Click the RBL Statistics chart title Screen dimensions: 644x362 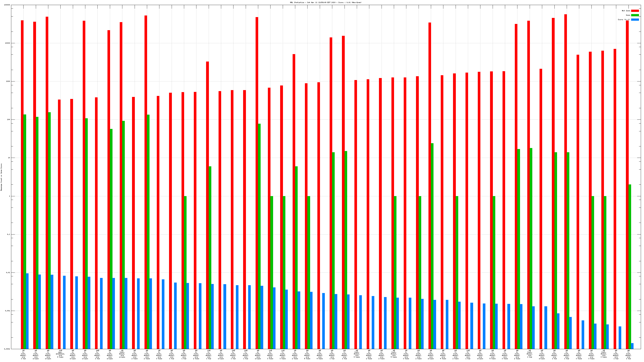point(325,2)
